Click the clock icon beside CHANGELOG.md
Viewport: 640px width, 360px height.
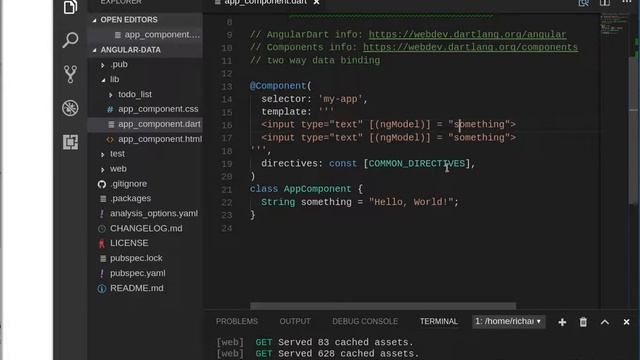point(102,229)
